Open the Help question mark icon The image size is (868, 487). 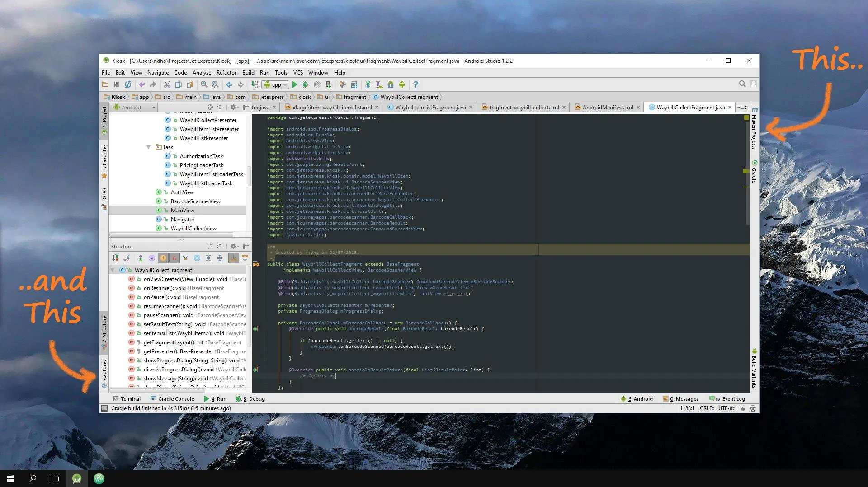[416, 84]
